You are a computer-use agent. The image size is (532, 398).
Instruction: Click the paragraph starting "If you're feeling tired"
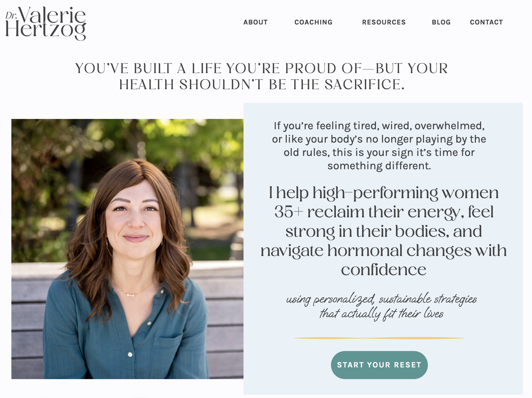coord(379,146)
